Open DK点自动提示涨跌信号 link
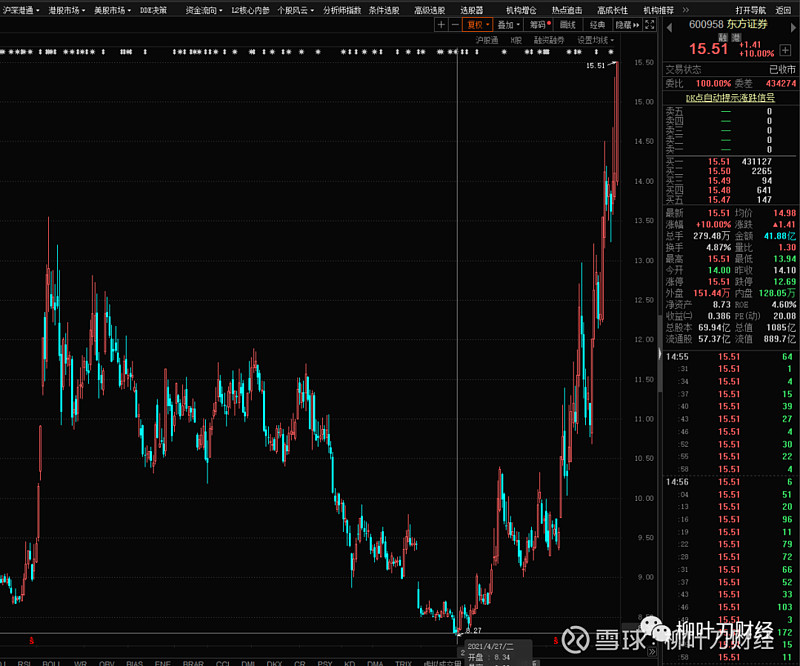800x666 pixels. pyautogui.click(x=730, y=97)
